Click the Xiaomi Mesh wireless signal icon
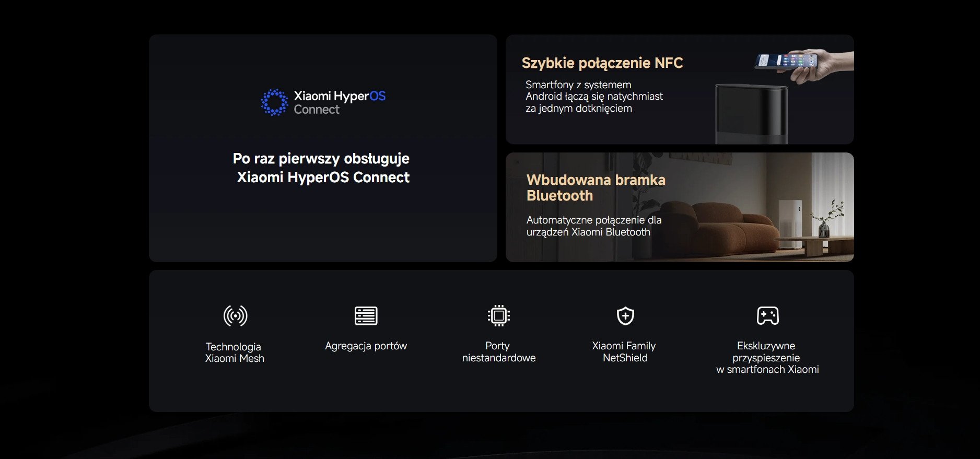980x459 pixels. pyautogui.click(x=235, y=316)
